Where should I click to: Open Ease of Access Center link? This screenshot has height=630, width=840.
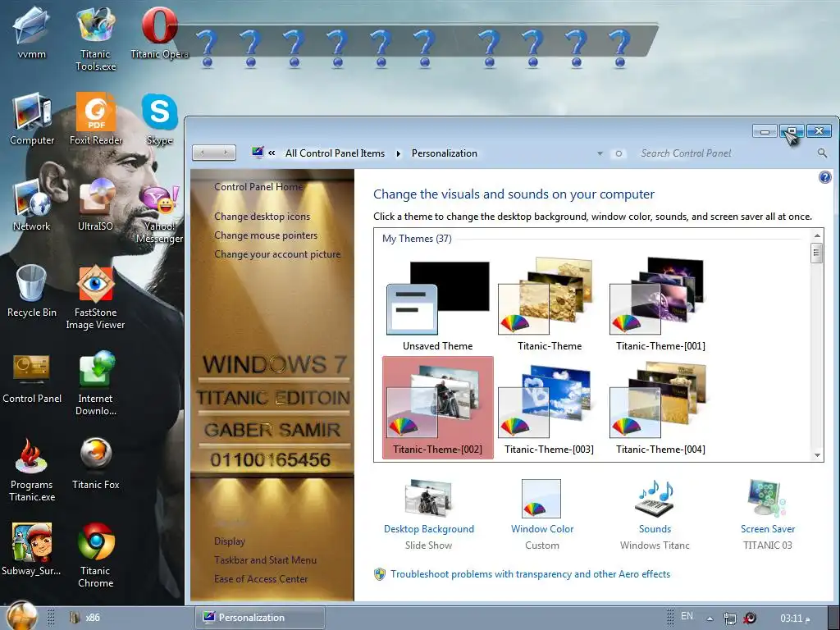pyautogui.click(x=261, y=578)
